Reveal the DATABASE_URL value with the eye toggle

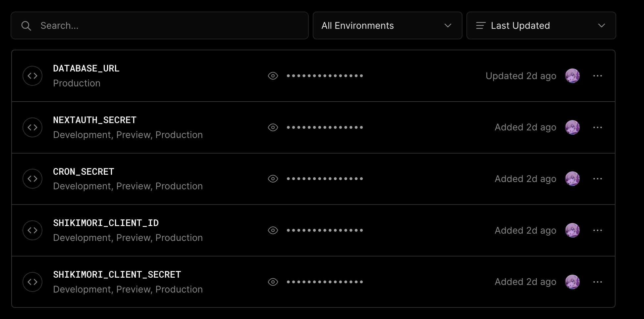tap(273, 75)
